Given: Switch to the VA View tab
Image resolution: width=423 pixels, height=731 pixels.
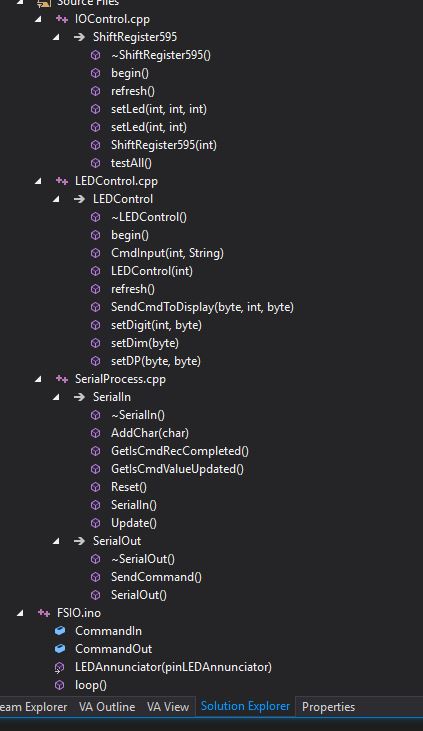Looking at the screenshot, I should (168, 707).
